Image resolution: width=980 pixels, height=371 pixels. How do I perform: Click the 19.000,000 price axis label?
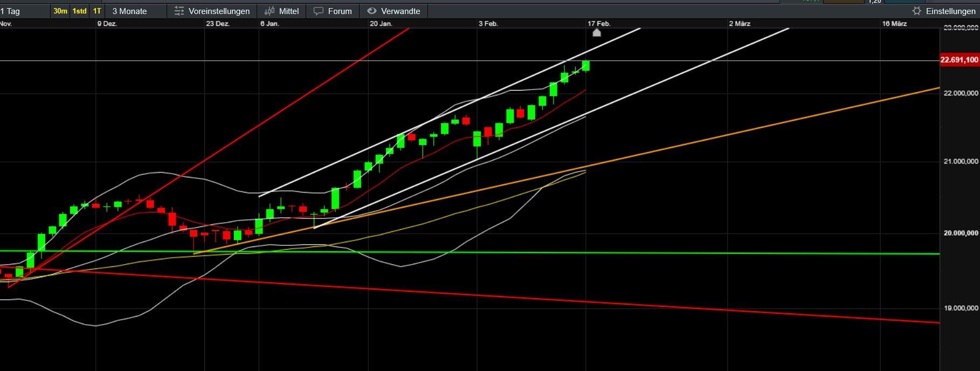pyautogui.click(x=961, y=308)
